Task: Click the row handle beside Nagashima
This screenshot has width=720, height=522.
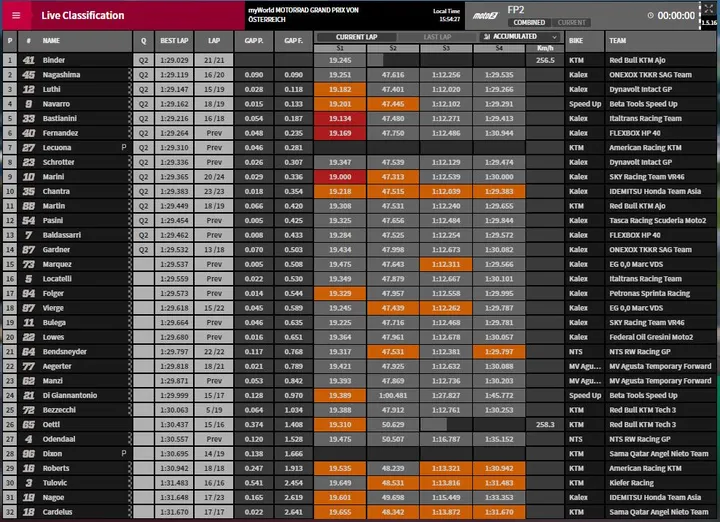Action: pyautogui.click(x=130, y=75)
